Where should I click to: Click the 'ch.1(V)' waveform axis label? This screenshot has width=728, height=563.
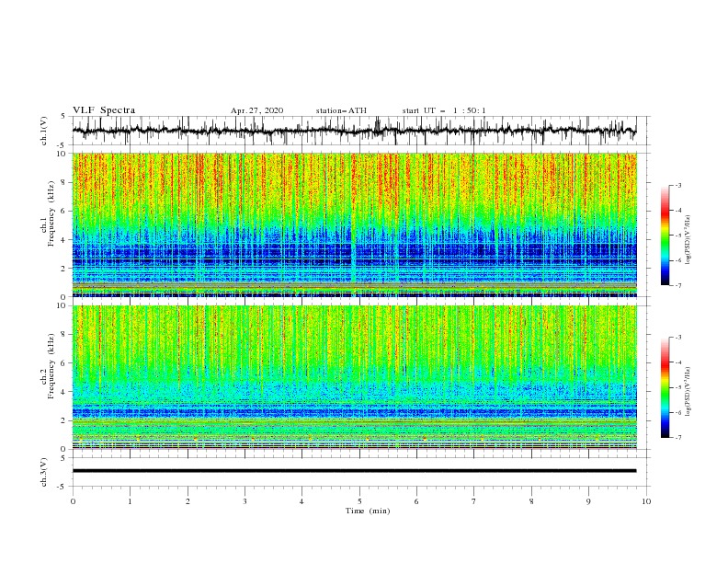(44, 131)
